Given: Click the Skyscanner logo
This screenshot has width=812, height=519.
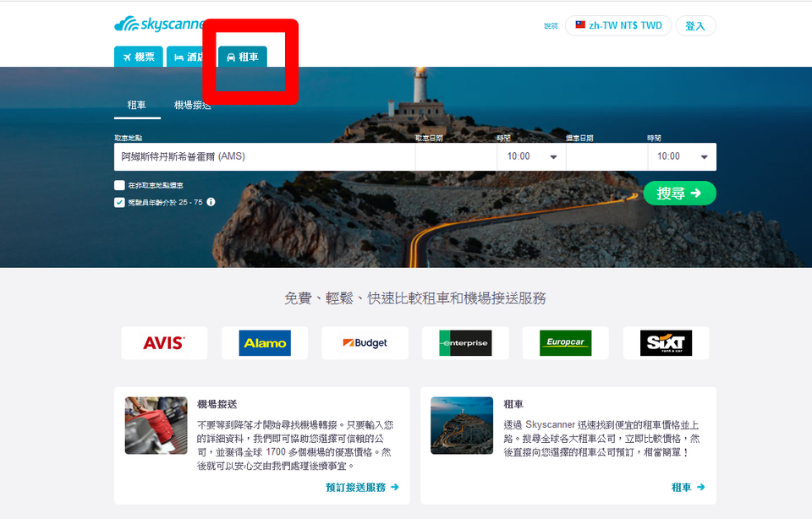Looking at the screenshot, I should click(158, 24).
